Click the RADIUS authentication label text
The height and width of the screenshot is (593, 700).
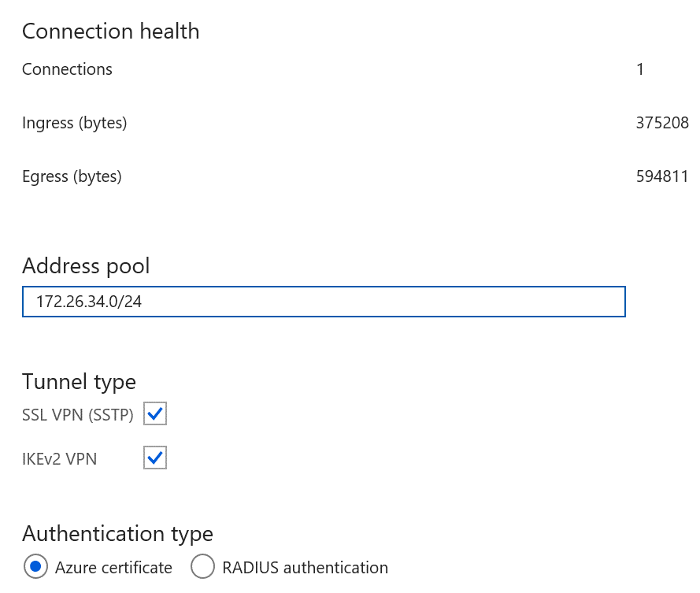(305, 567)
